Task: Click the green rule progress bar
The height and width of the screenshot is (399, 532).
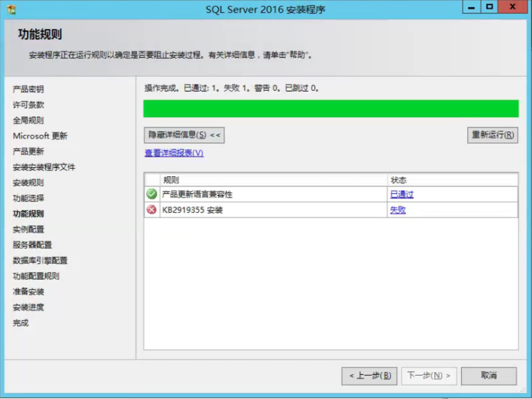Action: pos(331,108)
